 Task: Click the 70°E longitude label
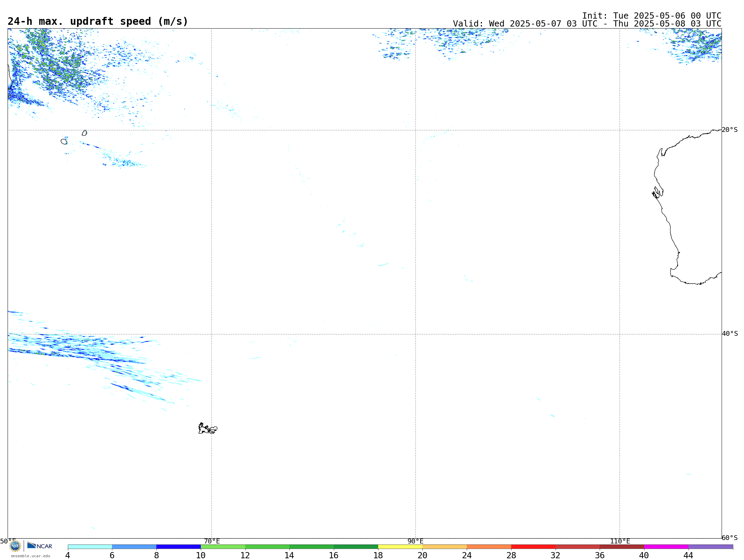[x=212, y=541]
